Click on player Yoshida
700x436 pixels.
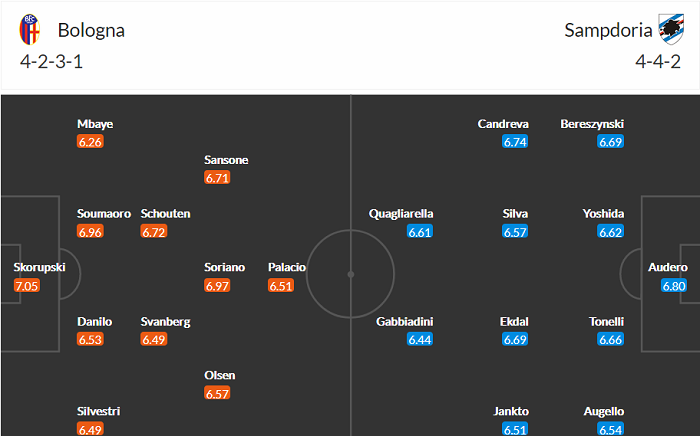click(x=603, y=213)
